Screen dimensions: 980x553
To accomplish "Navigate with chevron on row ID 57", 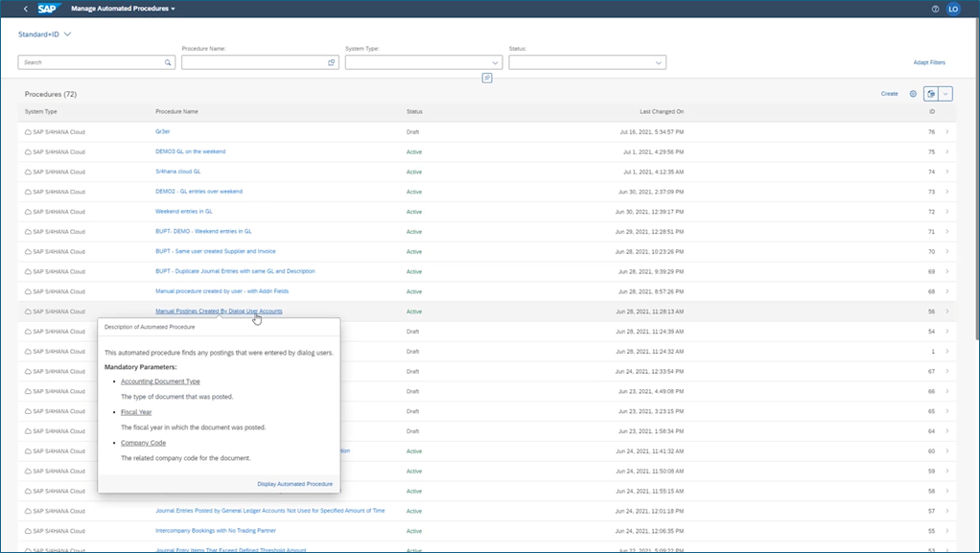I will click(x=946, y=511).
